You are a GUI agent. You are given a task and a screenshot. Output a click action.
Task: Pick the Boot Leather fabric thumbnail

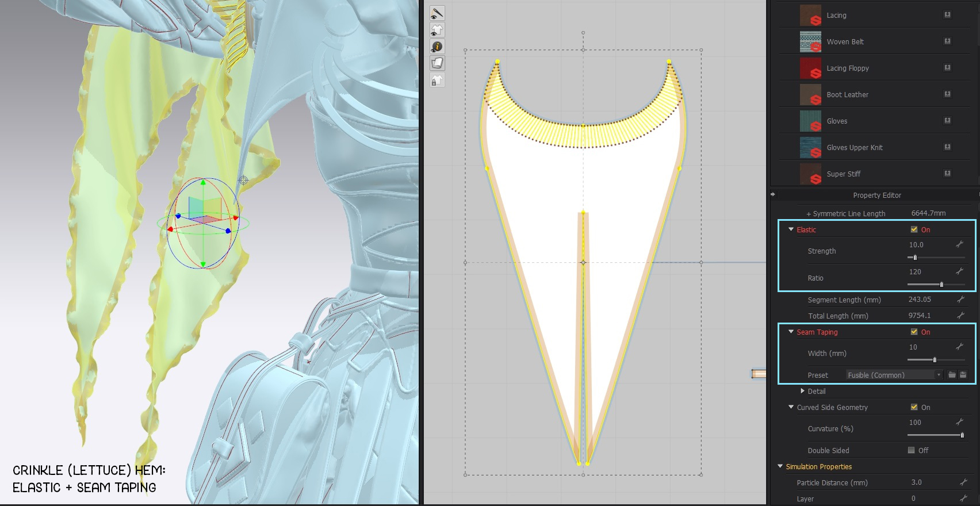pos(810,95)
